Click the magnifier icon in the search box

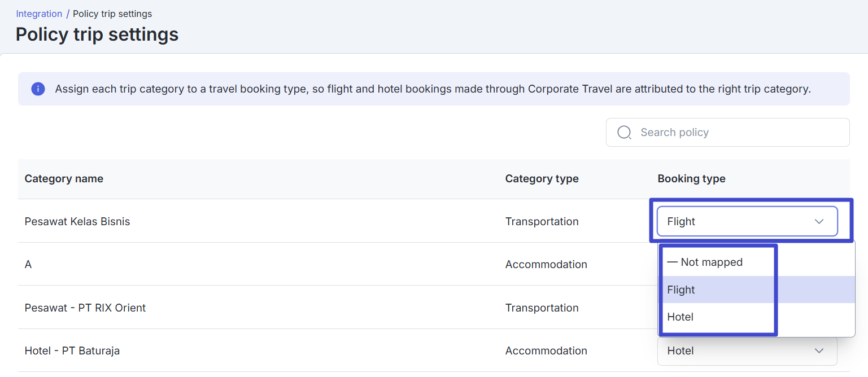(624, 133)
